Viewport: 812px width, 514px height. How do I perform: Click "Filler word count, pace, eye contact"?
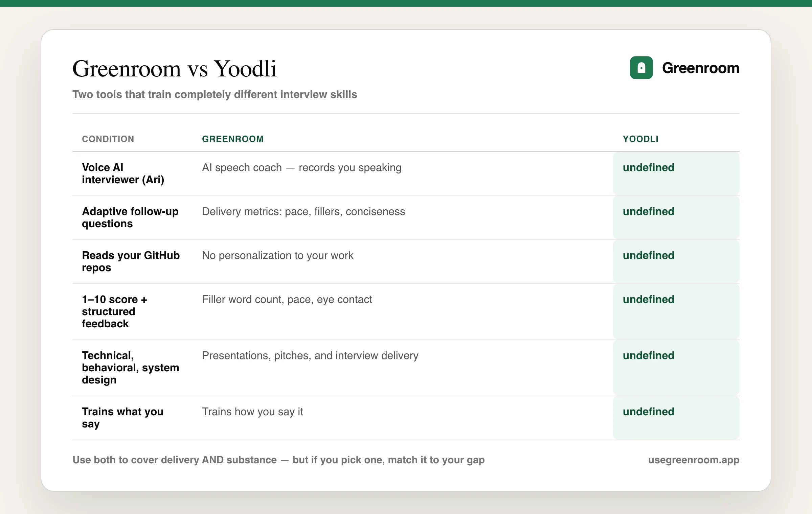click(x=287, y=299)
